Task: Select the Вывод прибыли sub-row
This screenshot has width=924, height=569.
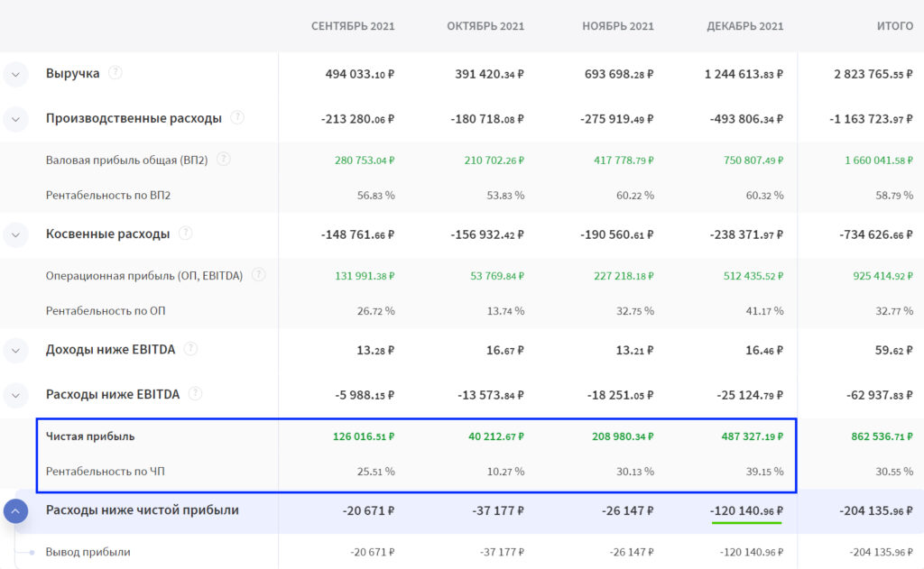Action: click(88, 552)
